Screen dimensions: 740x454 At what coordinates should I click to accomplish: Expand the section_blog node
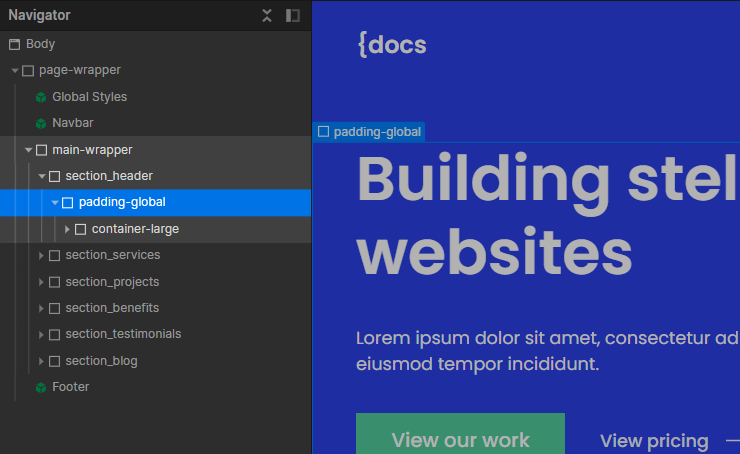(41, 362)
